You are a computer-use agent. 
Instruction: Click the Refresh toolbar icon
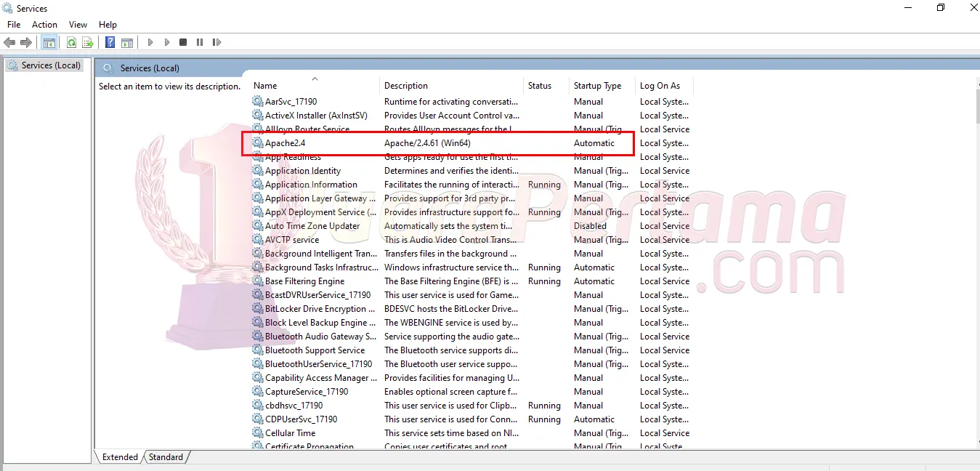[71, 43]
